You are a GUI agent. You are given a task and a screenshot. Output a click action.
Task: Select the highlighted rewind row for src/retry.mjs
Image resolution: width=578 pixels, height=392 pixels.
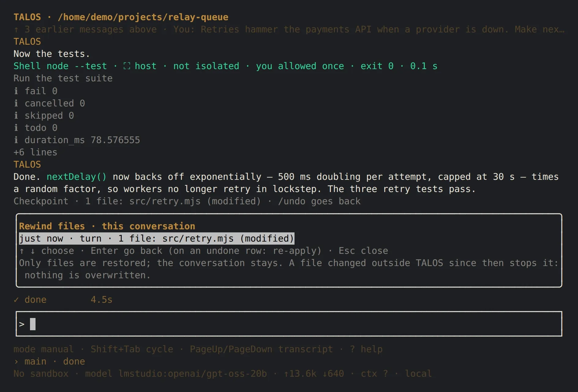pyautogui.click(x=156, y=239)
